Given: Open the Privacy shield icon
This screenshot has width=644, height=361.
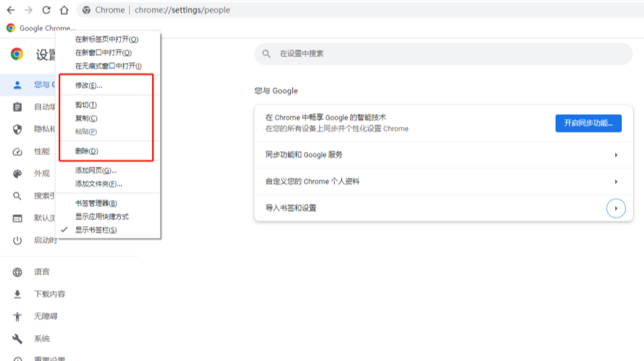Looking at the screenshot, I should (17, 129).
